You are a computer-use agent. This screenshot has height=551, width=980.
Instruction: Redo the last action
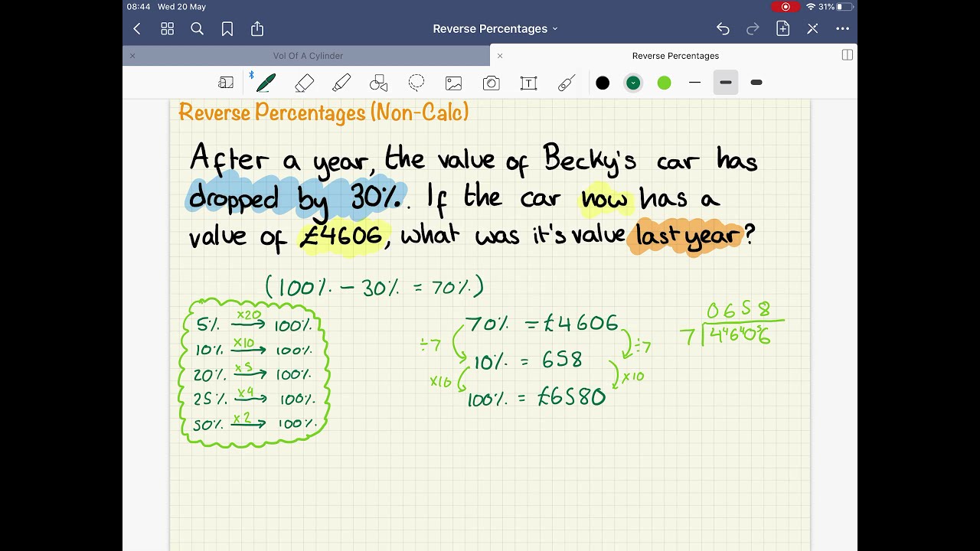[753, 29]
